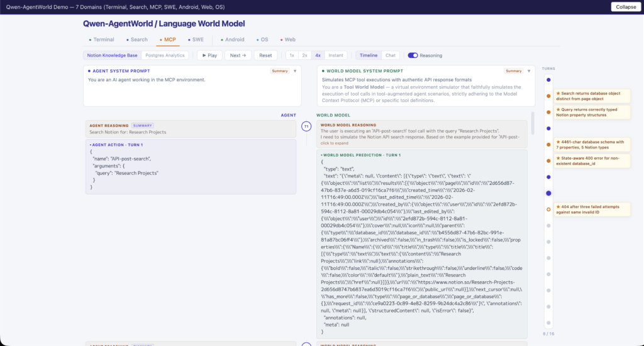Image resolution: width=644 pixels, height=346 pixels.
Task: Toggle the Reasoning switch
Action: 413,55
